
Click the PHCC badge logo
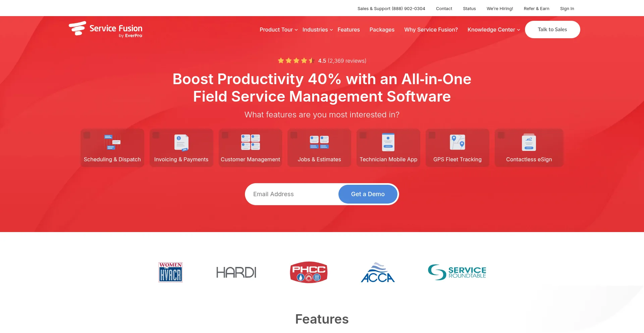pyautogui.click(x=309, y=272)
